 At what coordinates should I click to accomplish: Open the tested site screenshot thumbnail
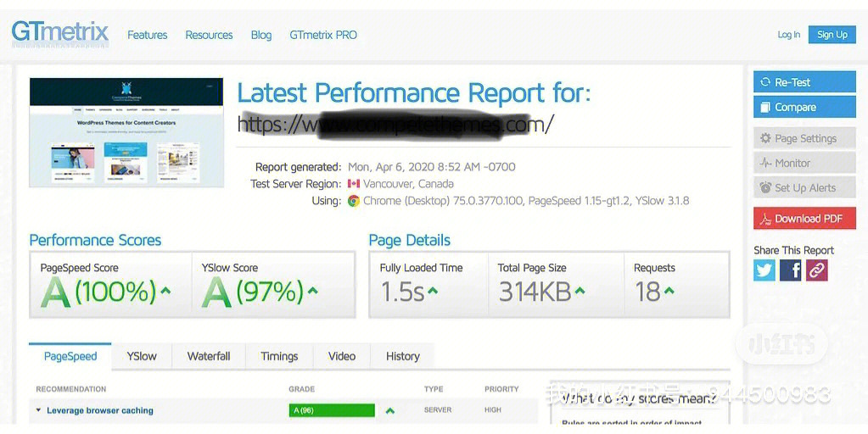[126, 132]
